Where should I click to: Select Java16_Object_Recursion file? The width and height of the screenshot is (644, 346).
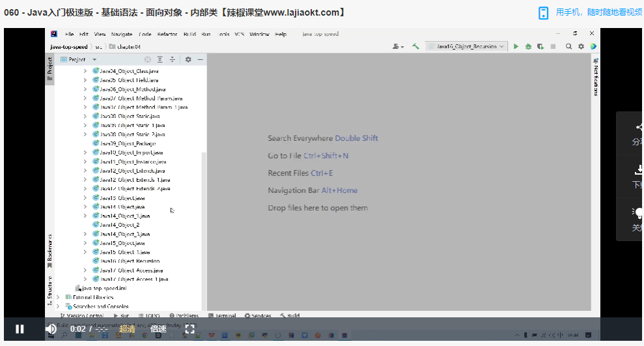126,261
